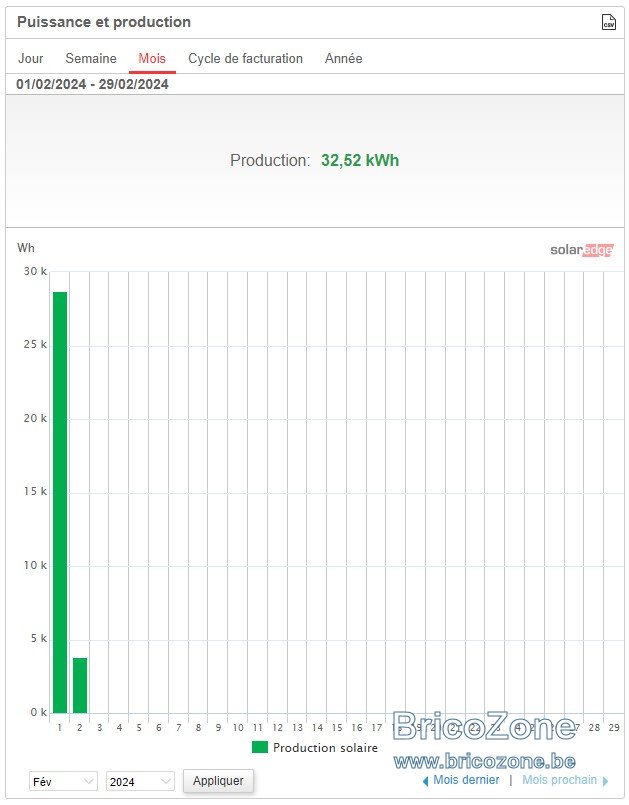
Task: Go to Mois prochain link
Action: pos(560,780)
